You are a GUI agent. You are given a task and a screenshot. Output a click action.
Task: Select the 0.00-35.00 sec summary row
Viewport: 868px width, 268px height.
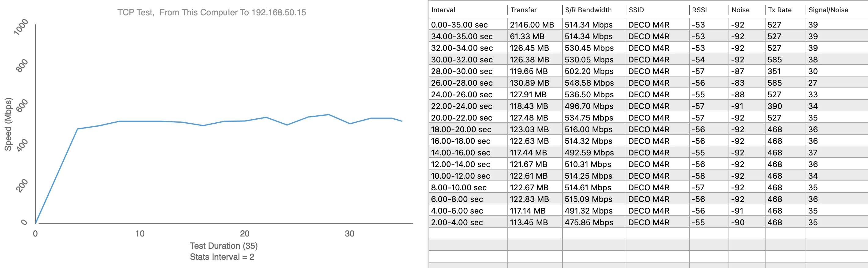[x=459, y=25]
